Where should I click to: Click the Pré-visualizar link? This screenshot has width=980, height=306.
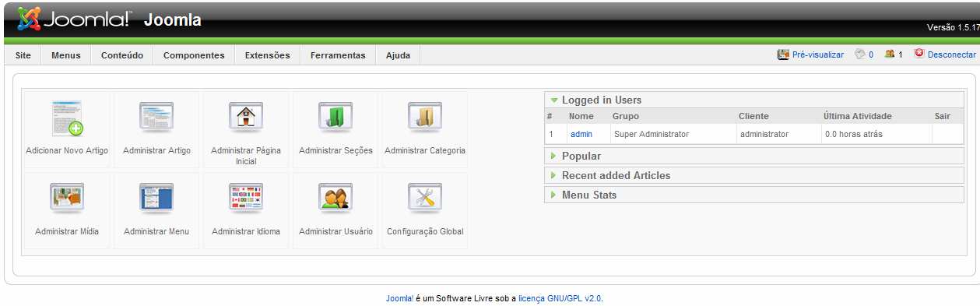tap(818, 55)
